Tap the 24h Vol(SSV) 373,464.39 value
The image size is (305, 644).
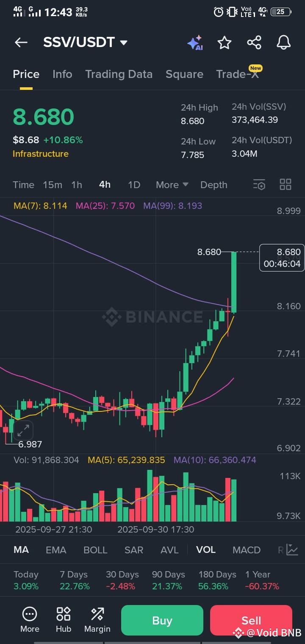(x=255, y=120)
